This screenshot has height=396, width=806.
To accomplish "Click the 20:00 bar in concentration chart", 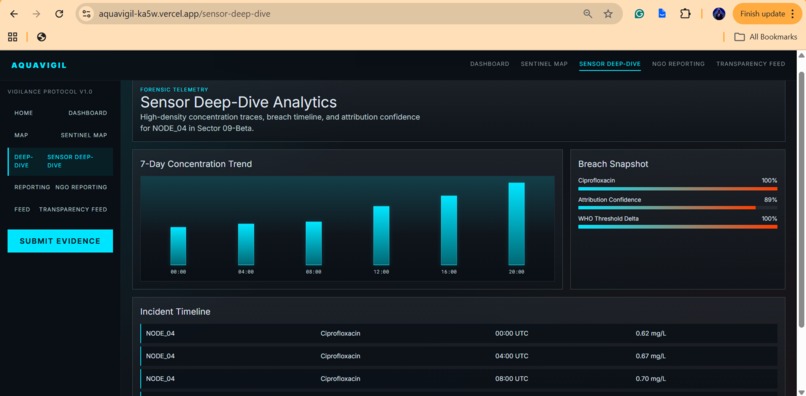I will (x=517, y=224).
